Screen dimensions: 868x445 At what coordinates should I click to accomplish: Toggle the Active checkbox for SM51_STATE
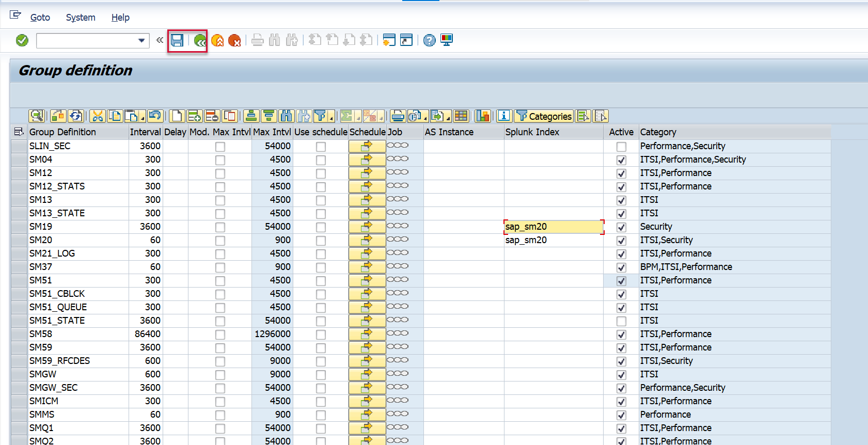pyautogui.click(x=621, y=321)
